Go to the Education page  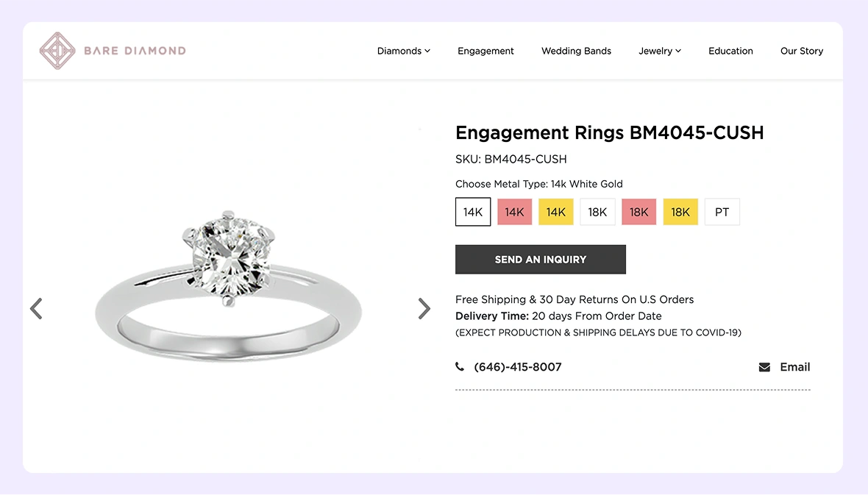coord(730,51)
